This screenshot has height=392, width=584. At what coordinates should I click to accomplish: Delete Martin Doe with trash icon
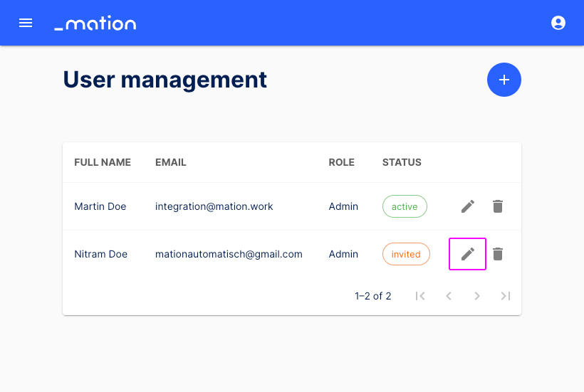pyautogui.click(x=498, y=206)
